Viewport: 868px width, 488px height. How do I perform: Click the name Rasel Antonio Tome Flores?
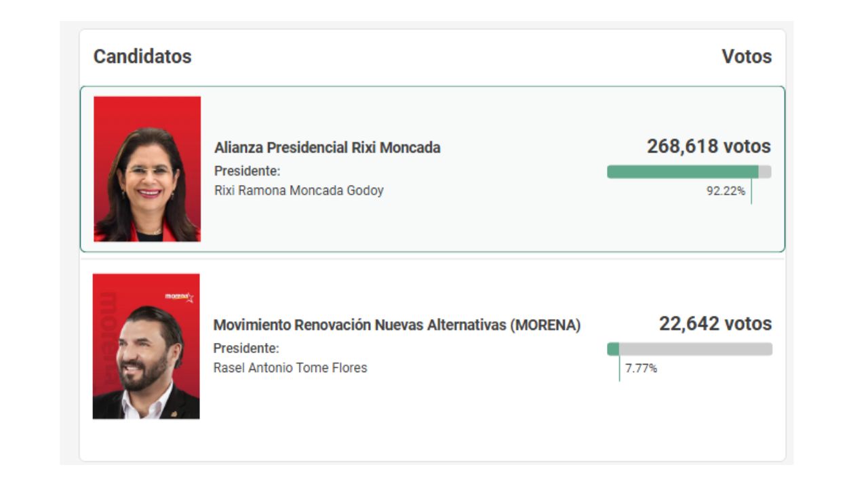290,368
